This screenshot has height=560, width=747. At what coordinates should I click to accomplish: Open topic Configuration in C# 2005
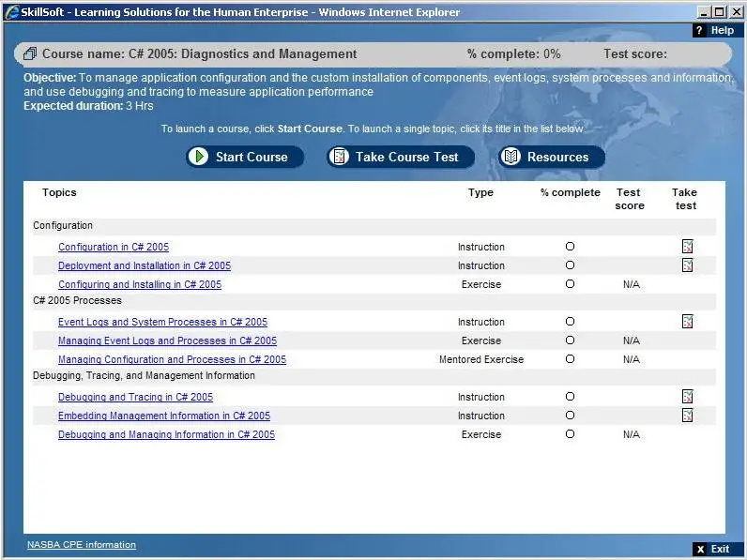(x=114, y=247)
